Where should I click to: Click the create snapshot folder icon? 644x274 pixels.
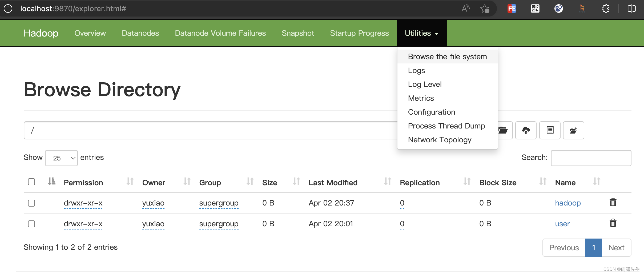[x=573, y=130]
